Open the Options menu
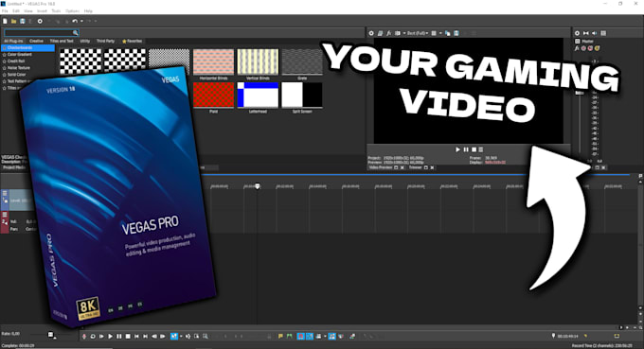Image resolution: width=644 pixels, height=349 pixels. click(x=72, y=11)
